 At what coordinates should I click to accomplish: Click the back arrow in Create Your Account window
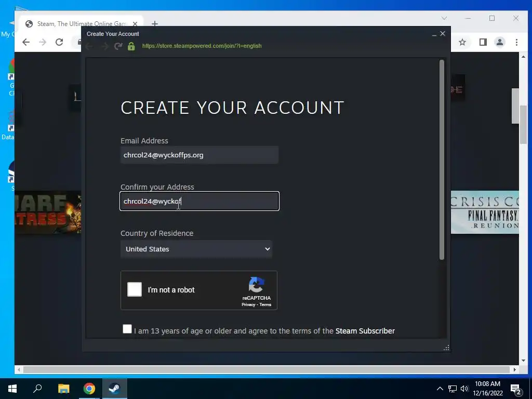pyautogui.click(x=89, y=46)
